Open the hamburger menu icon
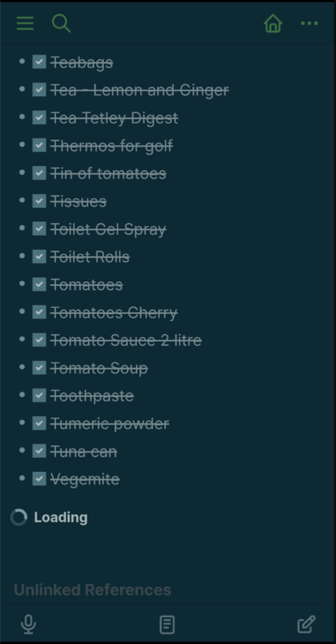This screenshot has height=644, width=336. pyautogui.click(x=25, y=24)
